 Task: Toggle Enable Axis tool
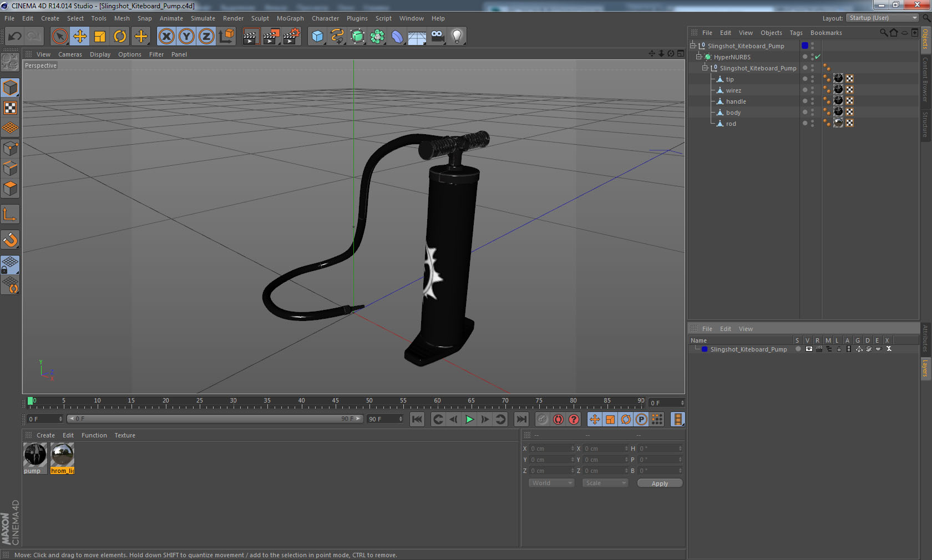pos(11,215)
